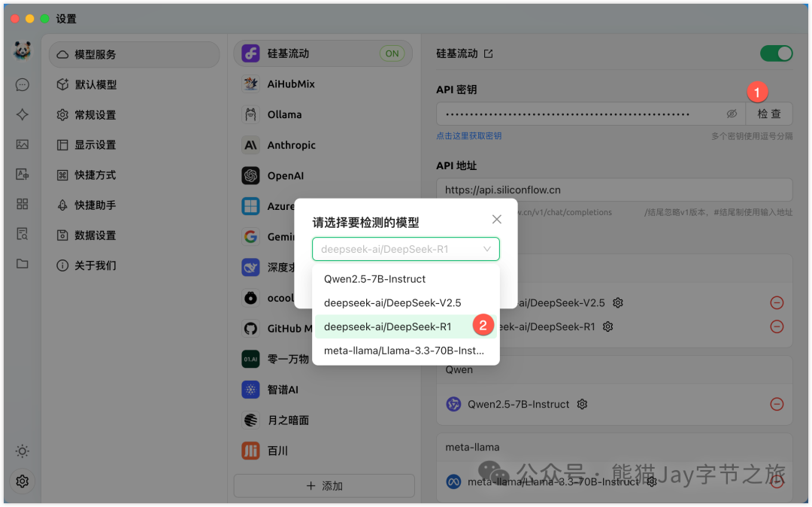Remove the DeepSeek-R1 model
812x507 pixels.
coord(777,326)
